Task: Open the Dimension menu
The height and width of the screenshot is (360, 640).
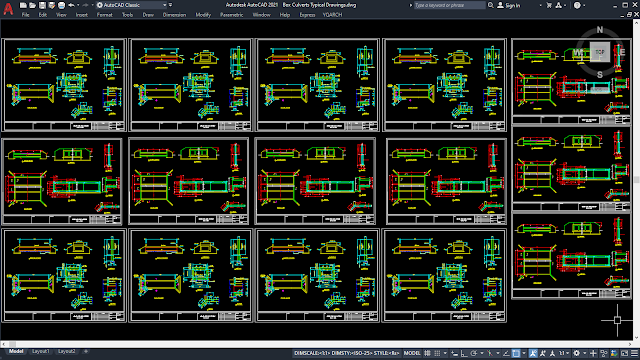Action: [174, 15]
